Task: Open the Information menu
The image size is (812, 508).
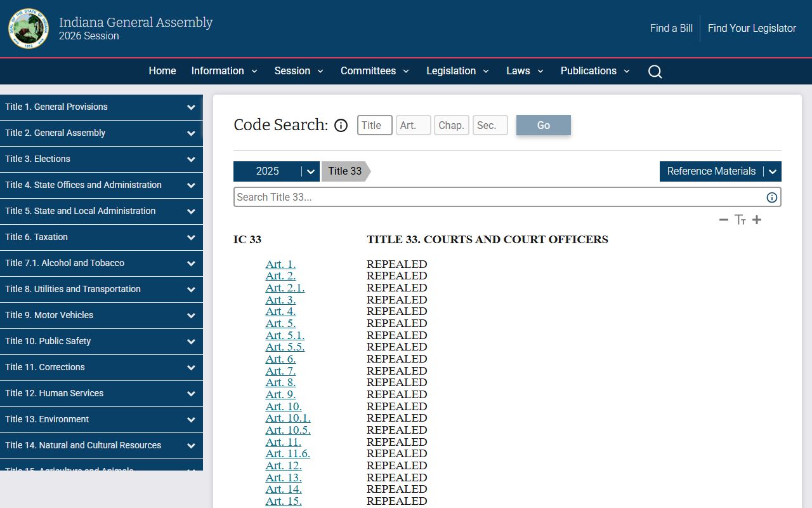Action: coord(225,71)
